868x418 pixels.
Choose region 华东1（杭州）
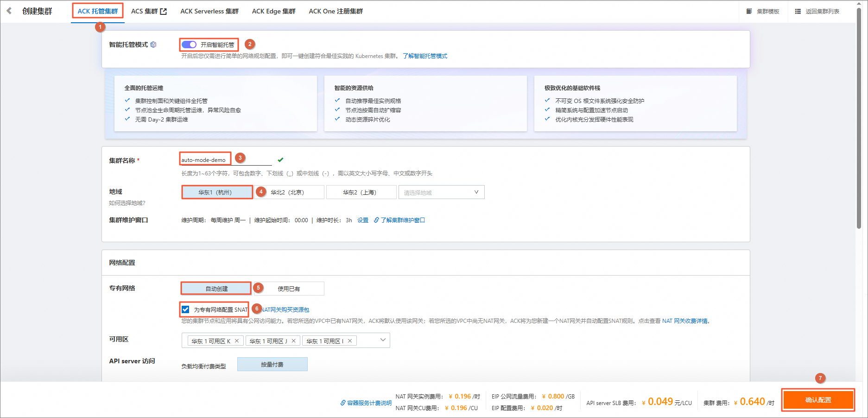pos(217,192)
